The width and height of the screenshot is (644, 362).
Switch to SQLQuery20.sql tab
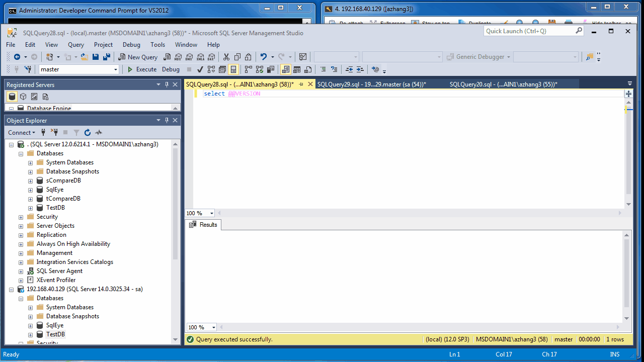(504, 84)
